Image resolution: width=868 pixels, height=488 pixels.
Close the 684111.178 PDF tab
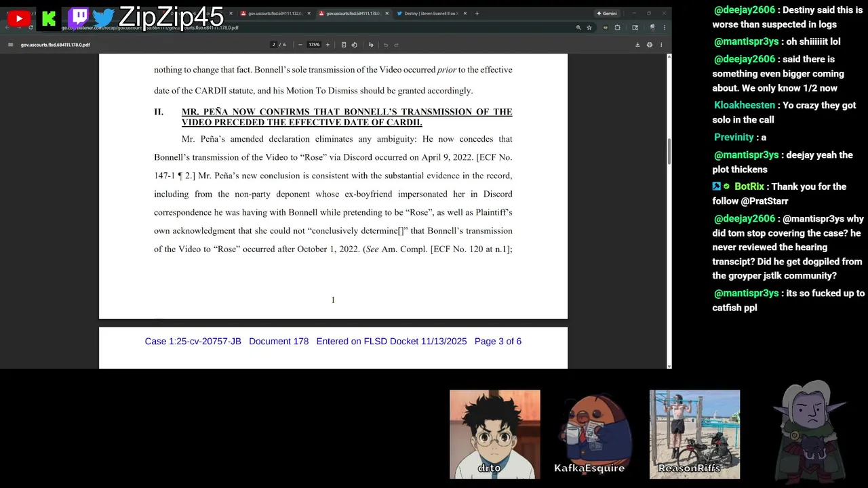[x=387, y=14]
